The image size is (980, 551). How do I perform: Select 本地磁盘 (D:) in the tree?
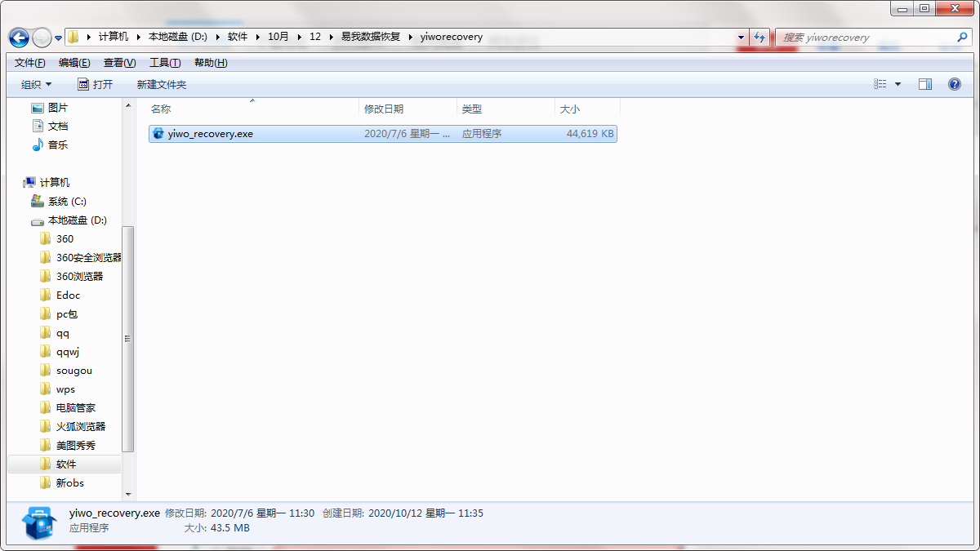click(69, 220)
